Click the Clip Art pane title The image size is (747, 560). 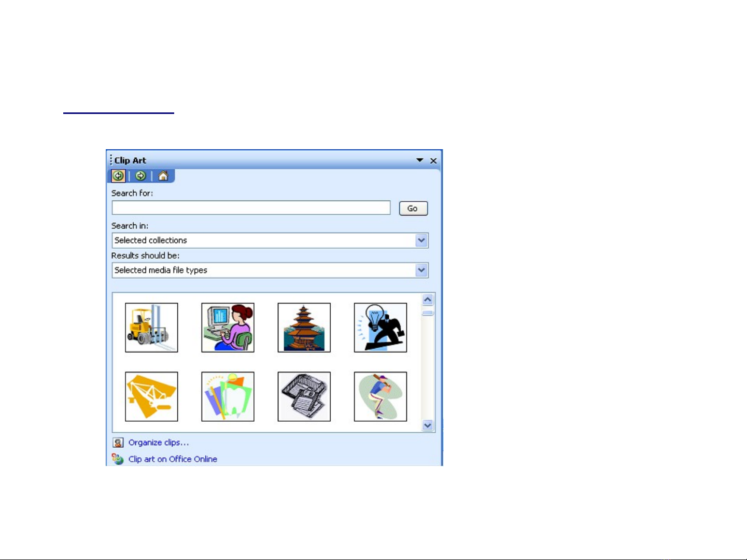130,161
